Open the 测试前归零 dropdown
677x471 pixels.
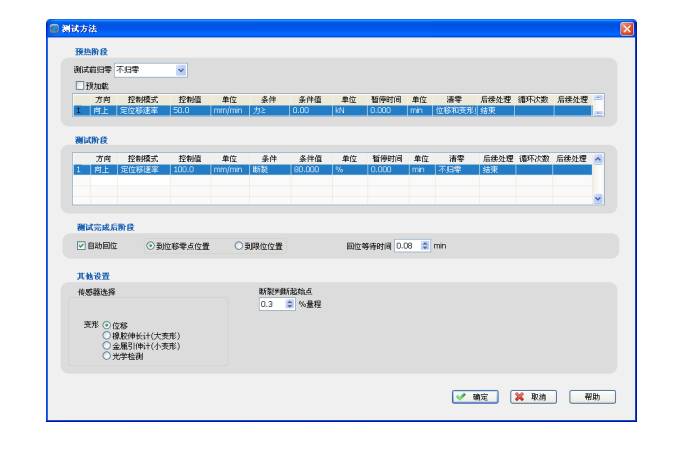coord(181,70)
